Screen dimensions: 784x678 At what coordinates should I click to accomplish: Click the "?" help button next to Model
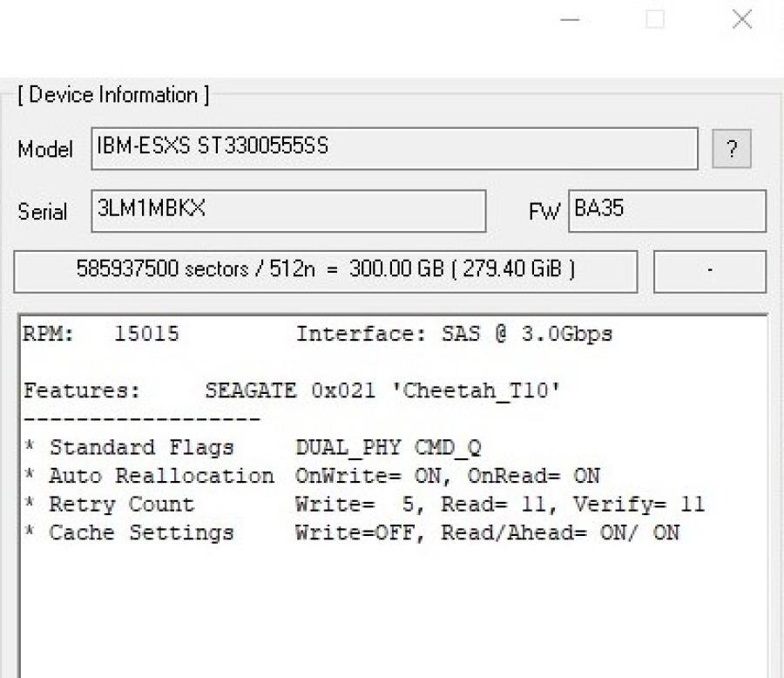click(x=731, y=149)
